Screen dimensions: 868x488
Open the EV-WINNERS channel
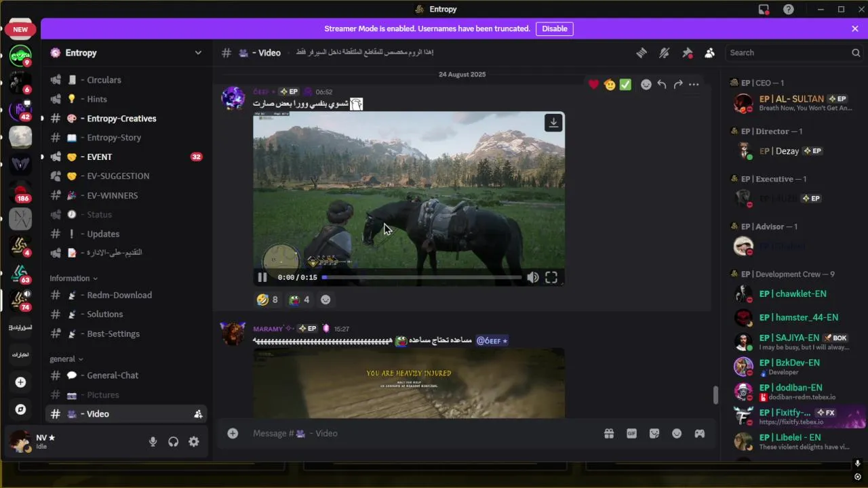point(126,195)
